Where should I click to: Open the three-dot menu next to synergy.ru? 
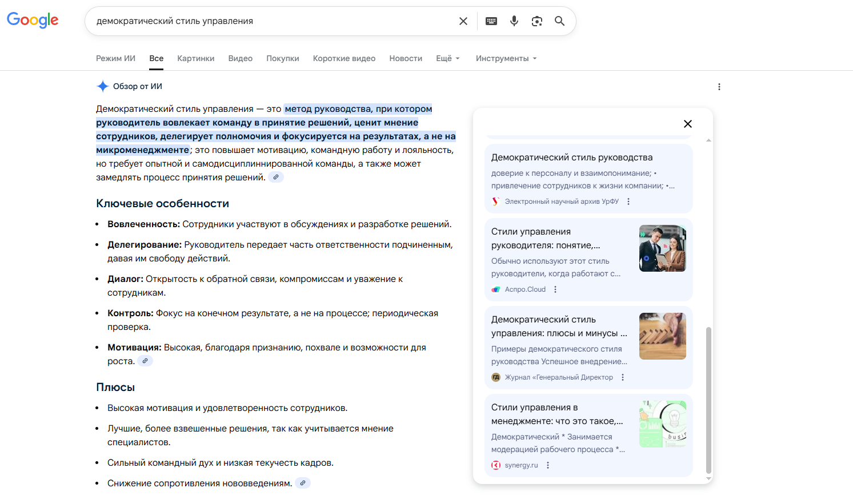548,465
